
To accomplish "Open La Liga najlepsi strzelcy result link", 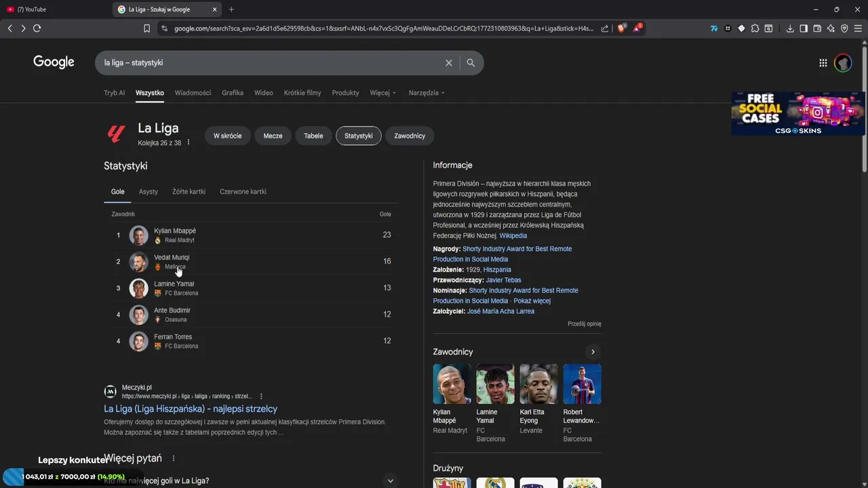I will [x=191, y=409].
